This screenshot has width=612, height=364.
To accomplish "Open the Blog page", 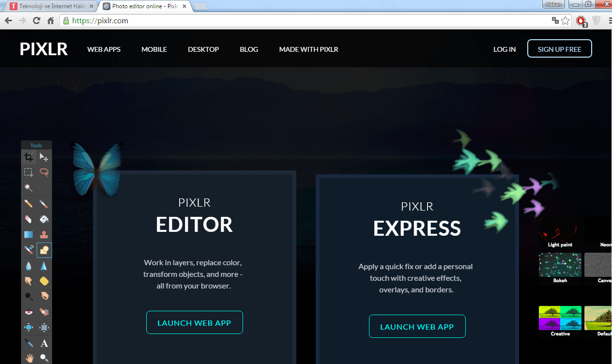I will (249, 49).
